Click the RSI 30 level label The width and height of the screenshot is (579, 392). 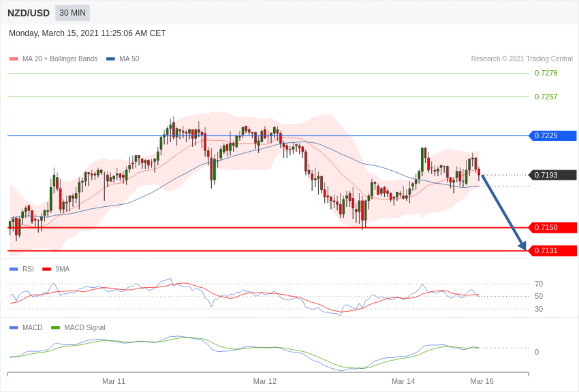[x=539, y=309]
